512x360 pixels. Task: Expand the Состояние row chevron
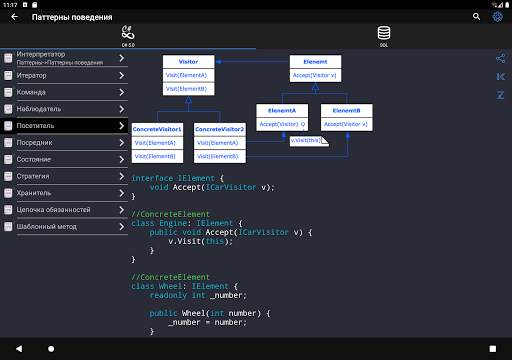pos(122,159)
